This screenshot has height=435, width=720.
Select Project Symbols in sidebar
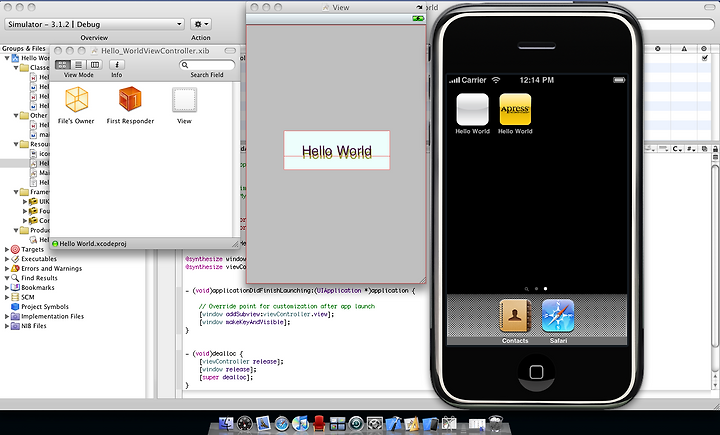pyautogui.click(x=45, y=307)
